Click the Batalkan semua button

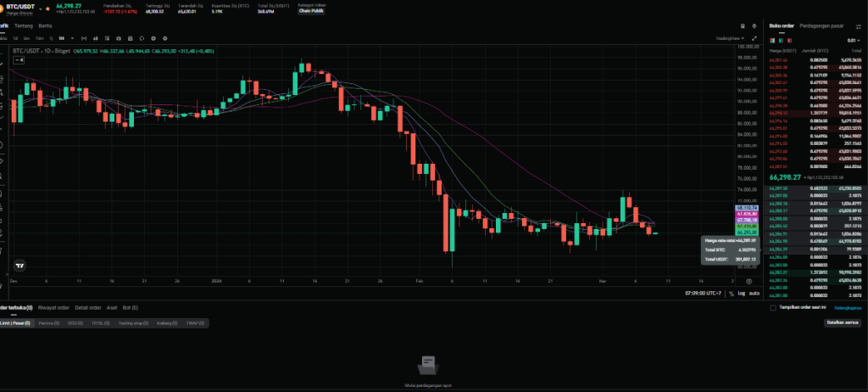click(x=843, y=323)
